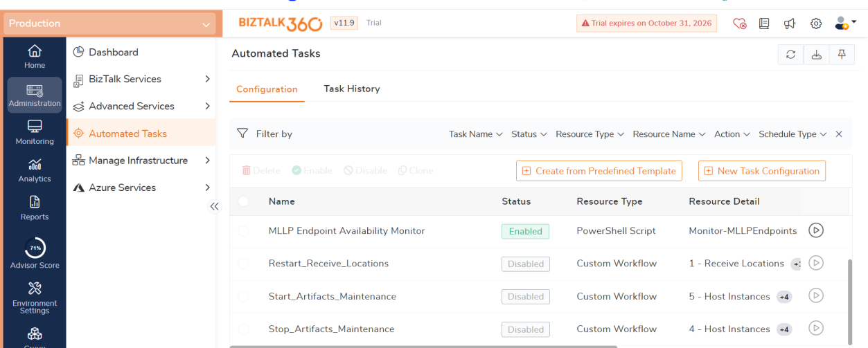Open the Action filter dropdown

732,134
